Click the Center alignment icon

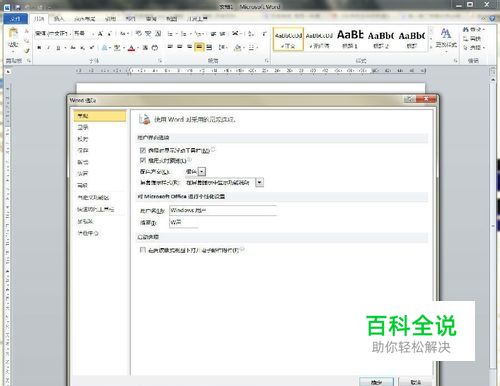point(180,47)
